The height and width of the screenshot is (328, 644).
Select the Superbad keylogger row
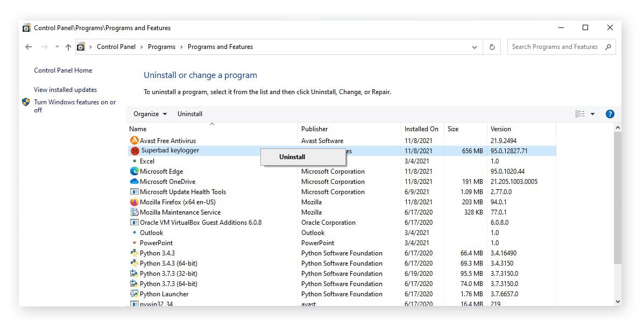click(342, 151)
